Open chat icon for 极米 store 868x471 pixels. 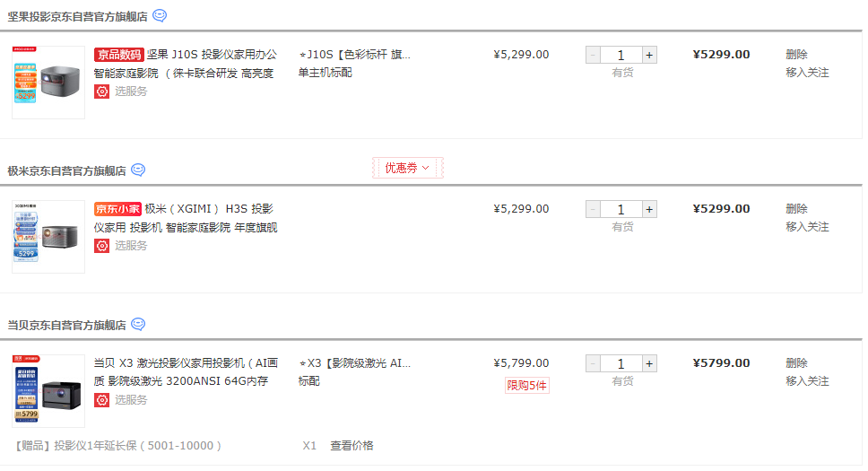pos(138,170)
